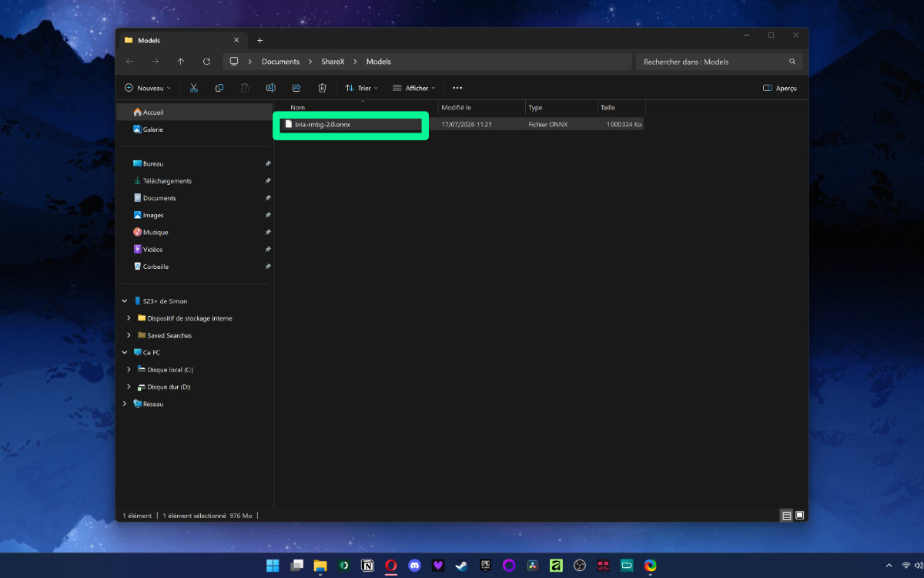Open a new tab with plus button

click(259, 40)
